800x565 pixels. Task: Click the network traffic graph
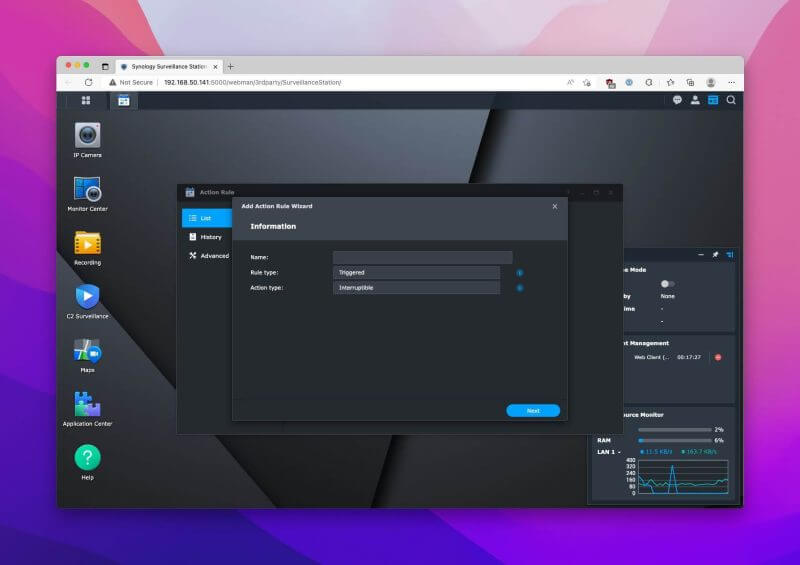(x=683, y=477)
